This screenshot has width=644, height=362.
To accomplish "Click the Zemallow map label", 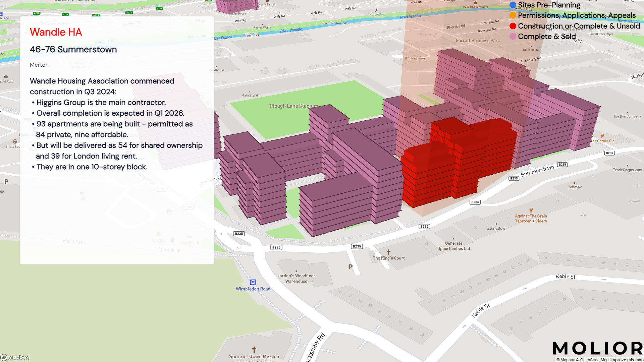I will tap(496, 228).
